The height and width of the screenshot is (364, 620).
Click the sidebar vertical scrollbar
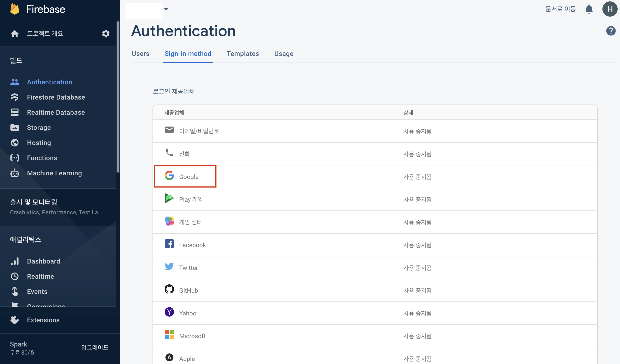pyautogui.click(x=118, y=97)
